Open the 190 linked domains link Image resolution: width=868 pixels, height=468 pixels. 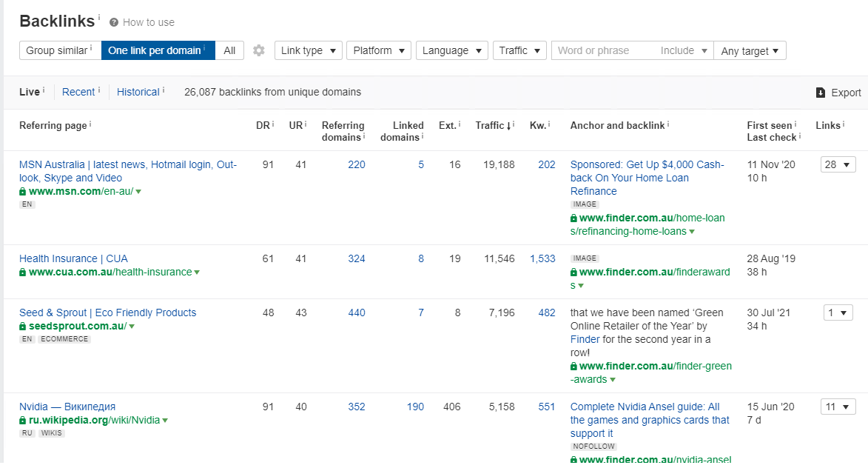pyautogui.click(x=415, y=407)
